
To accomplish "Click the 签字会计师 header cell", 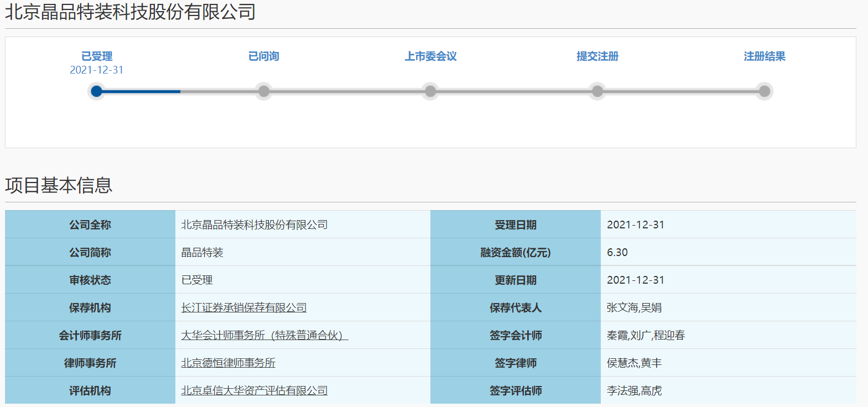I will point(516,335).
